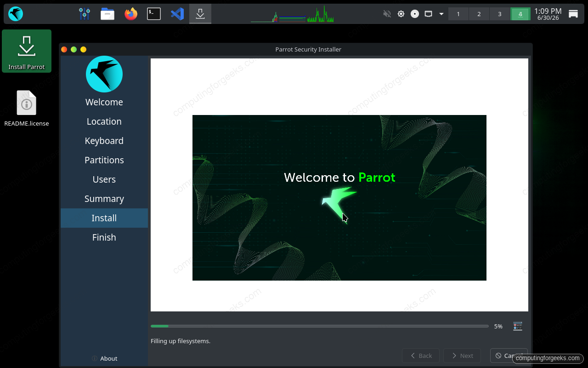Select the Summary step in sidebar

tap(104, 199)
